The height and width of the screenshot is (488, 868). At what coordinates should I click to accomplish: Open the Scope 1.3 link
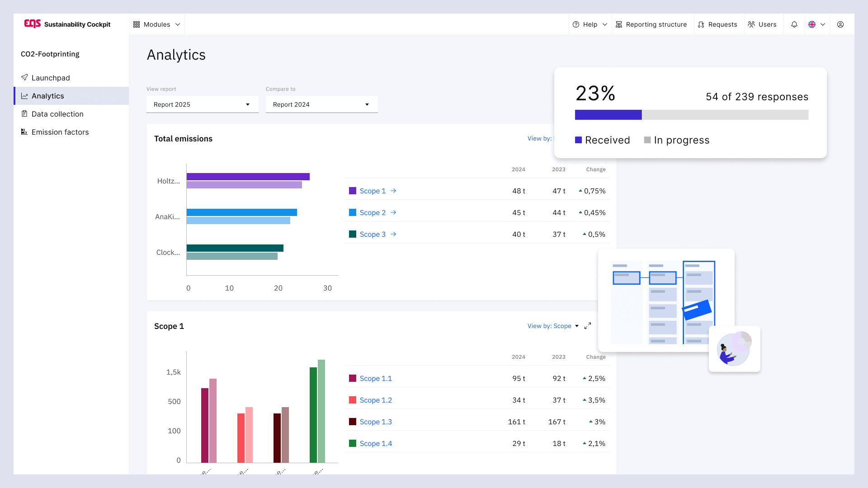(376, 422)
